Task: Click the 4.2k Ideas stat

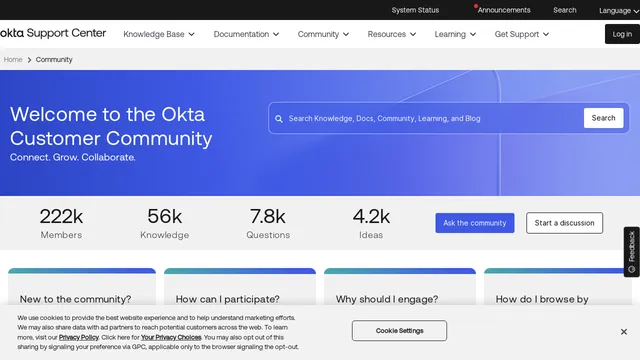Action: [371, 223]
